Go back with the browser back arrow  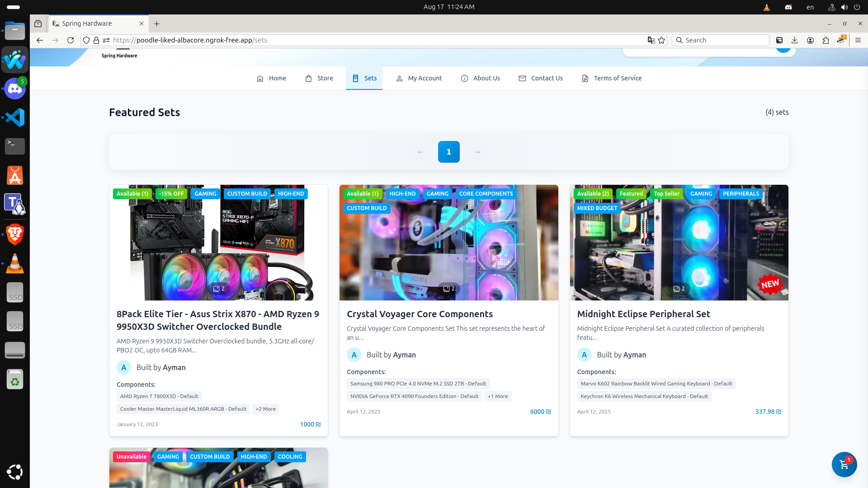tap(40, 40)
